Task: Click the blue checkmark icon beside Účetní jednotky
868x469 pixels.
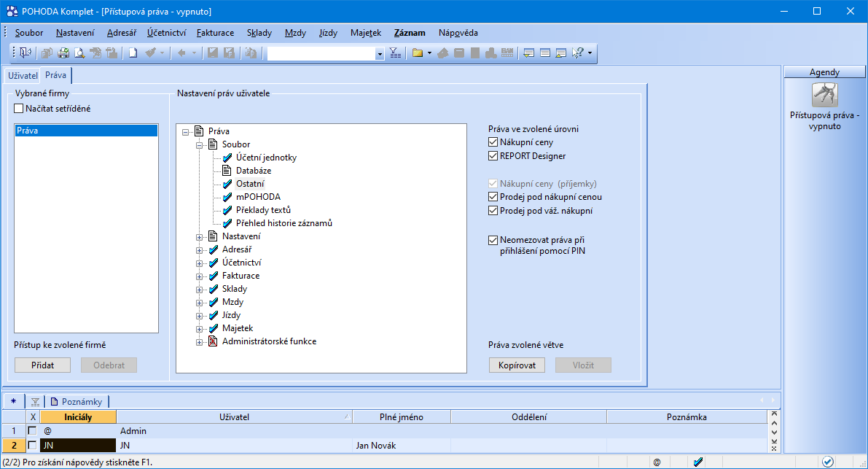Action: pyautogui.click(x=227, y=158)
